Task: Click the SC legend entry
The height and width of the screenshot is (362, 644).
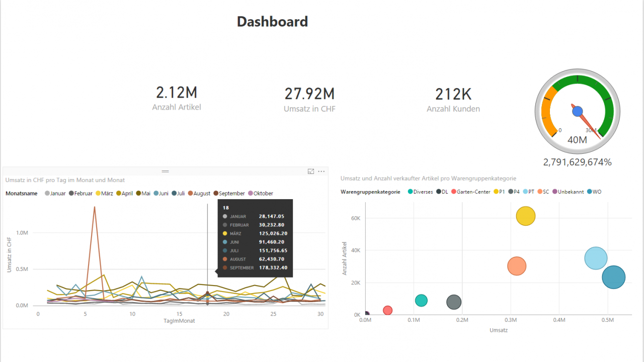Action: coord(543,192)
